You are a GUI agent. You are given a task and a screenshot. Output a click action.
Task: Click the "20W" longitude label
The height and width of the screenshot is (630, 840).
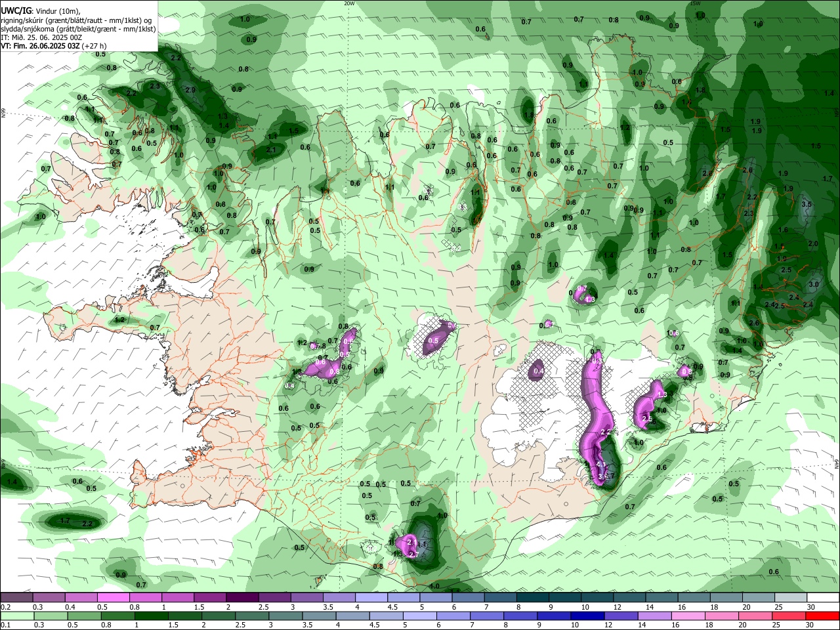click(349, 3)
